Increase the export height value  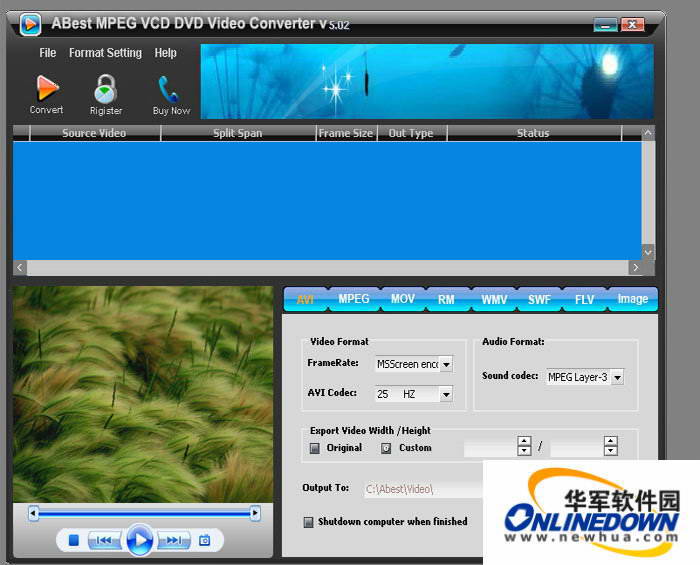(611, 441)
